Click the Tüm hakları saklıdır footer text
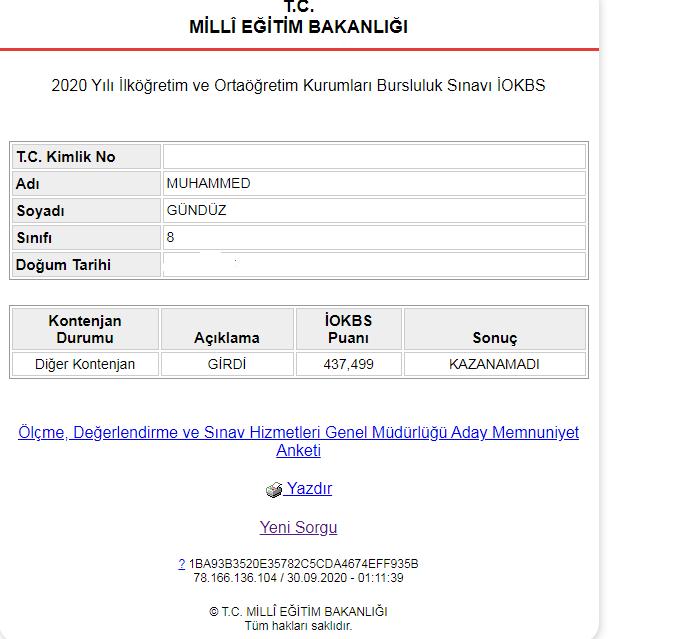The image size is (673, 639). point(298,626)
